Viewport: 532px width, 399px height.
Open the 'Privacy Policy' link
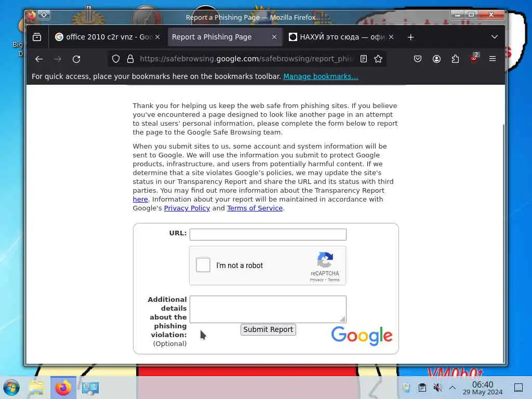[x=187, y=208]
